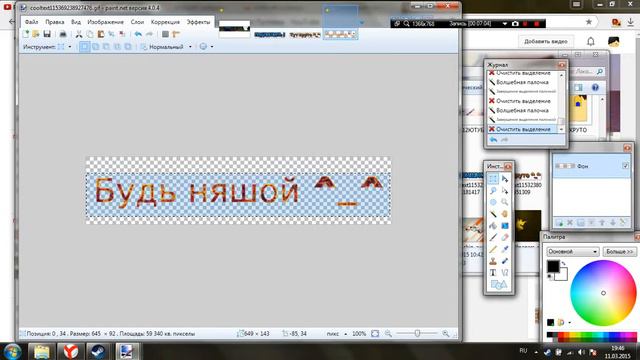Click the Больше >> button in palette

619,251
